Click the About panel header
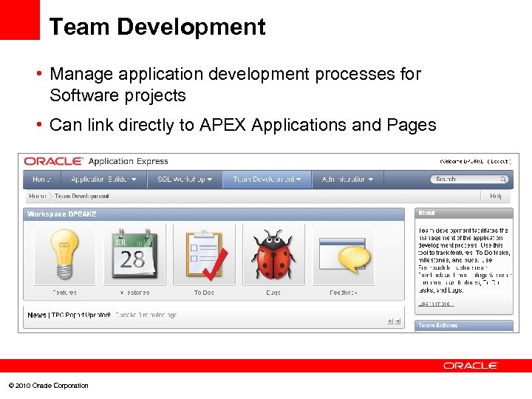 (464, 213)
